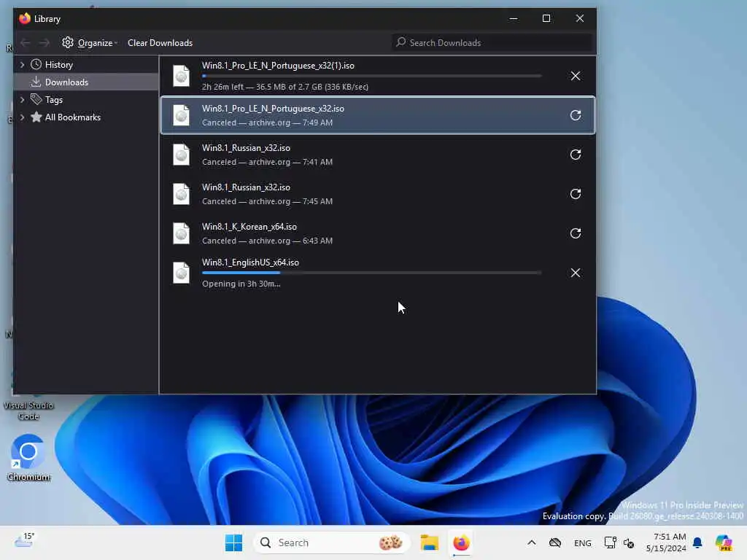The image size is (747, 560).
Task: Open File Explorer from the taskbar
Action: (x=429, y=542)
